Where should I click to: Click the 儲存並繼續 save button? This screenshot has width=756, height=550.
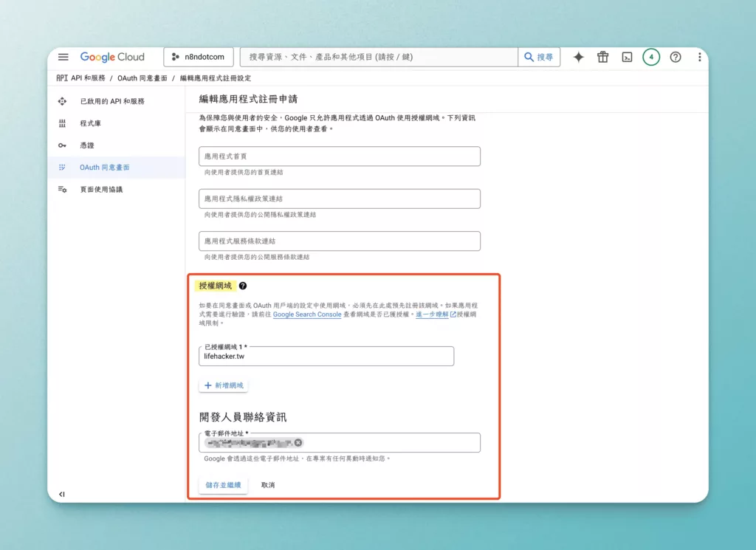(223, 485)
